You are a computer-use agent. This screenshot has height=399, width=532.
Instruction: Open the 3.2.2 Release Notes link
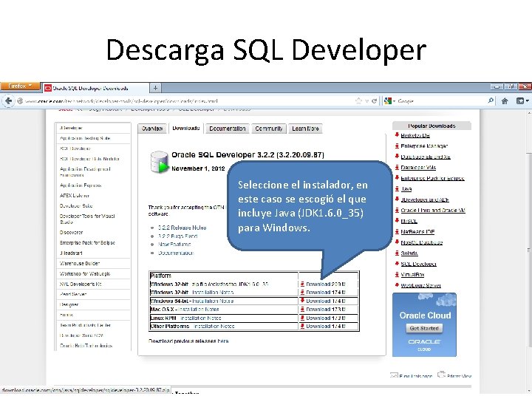[183, 228]
